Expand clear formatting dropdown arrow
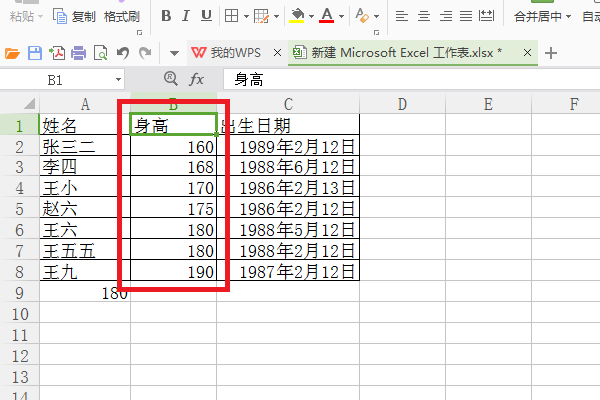The width and height of the screenshot is (600, 400). coord(377,16)
